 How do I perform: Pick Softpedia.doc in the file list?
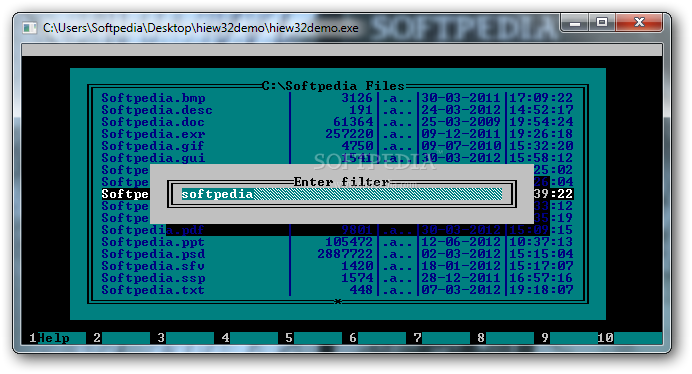[x=153, y=122]
